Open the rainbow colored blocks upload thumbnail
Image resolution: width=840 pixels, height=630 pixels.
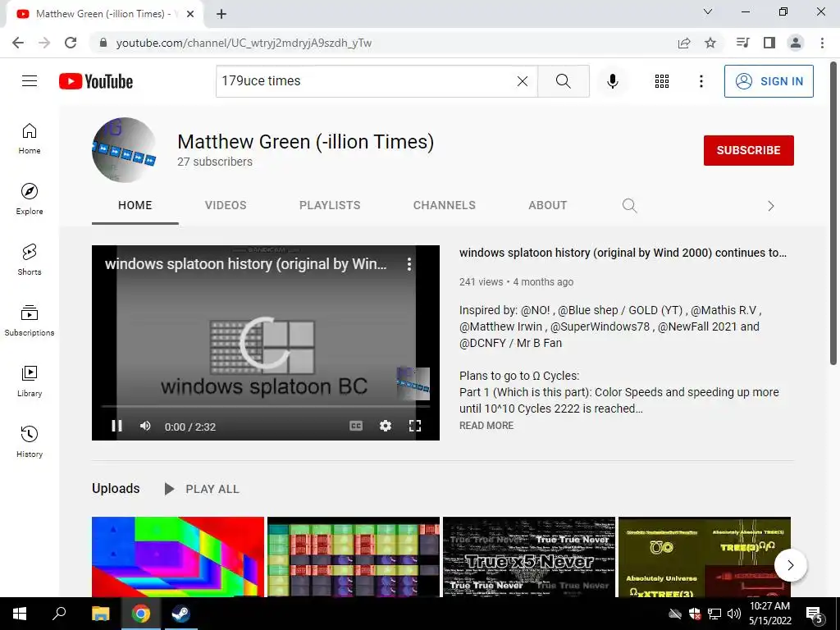tap(178, 557)
